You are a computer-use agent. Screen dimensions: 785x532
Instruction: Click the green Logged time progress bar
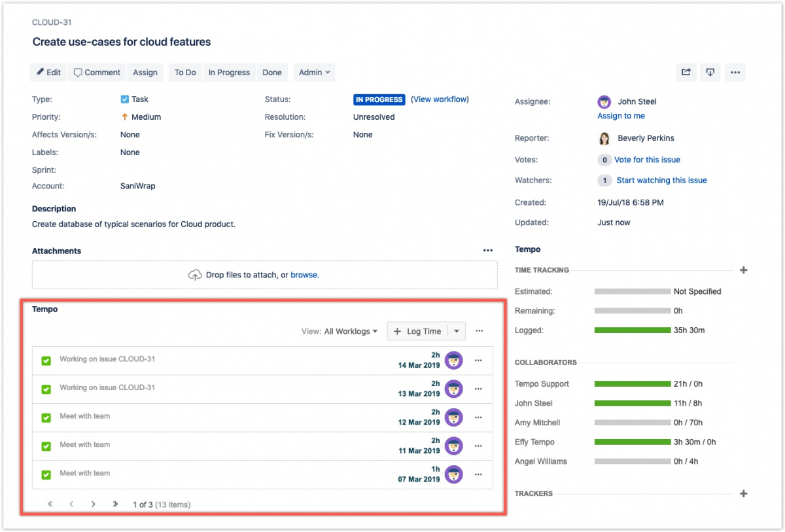tap(632, 330)
